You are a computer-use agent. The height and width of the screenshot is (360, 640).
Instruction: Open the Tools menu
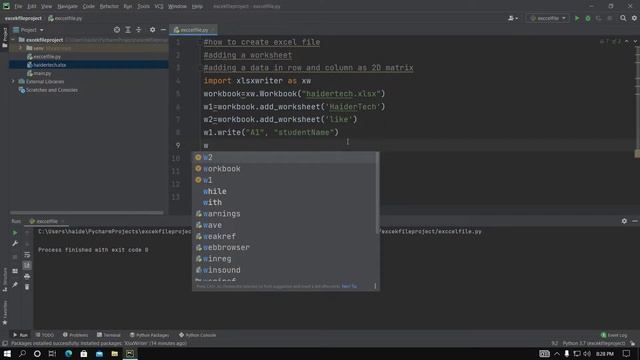pyautogui.click(x=143, y=7)
